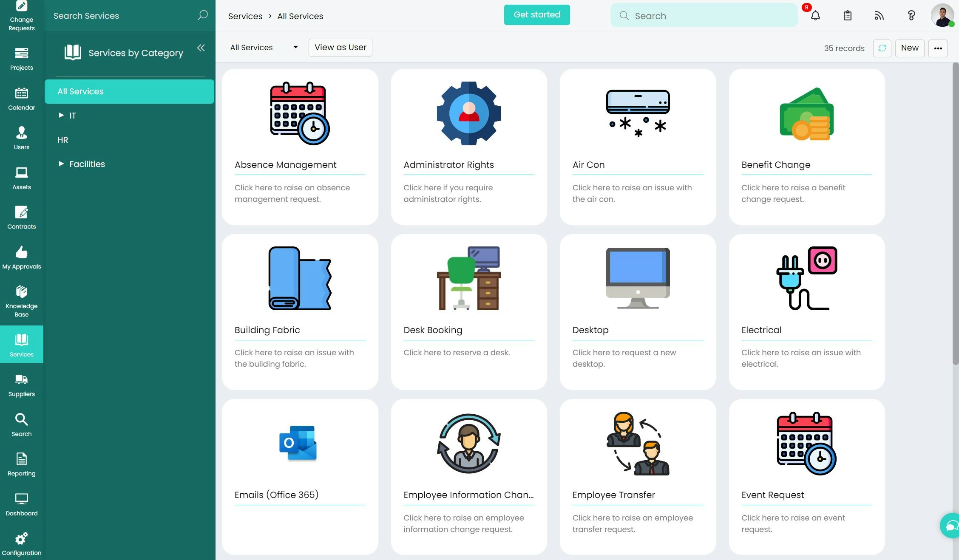Open the RSS feed icon
Image resolution: width=959 pixels, height=560 pixels.
pyautogui.click(x=879, y=16)
